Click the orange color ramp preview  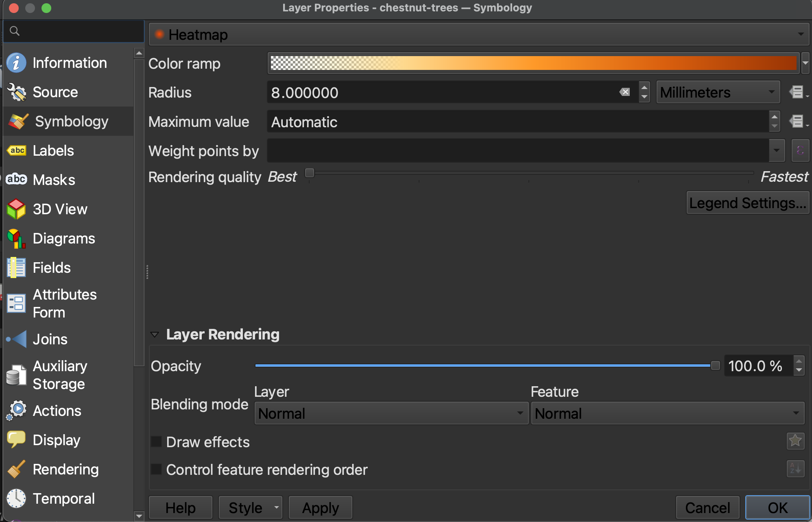(x=533, y=63)
